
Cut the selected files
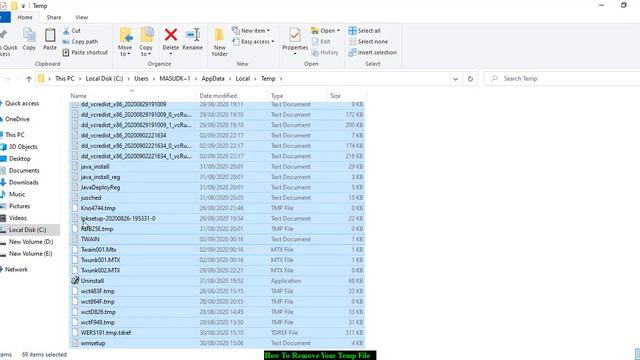(72, 31)
